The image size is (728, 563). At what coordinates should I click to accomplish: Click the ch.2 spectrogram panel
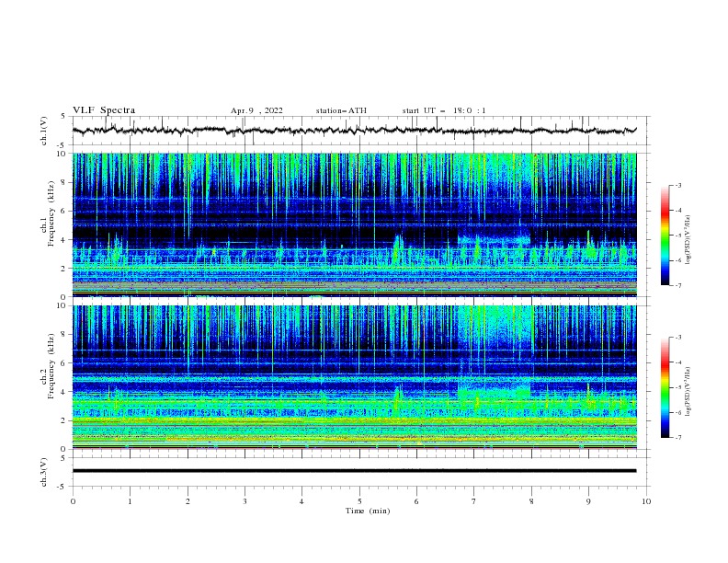click(x=355, y=377)
